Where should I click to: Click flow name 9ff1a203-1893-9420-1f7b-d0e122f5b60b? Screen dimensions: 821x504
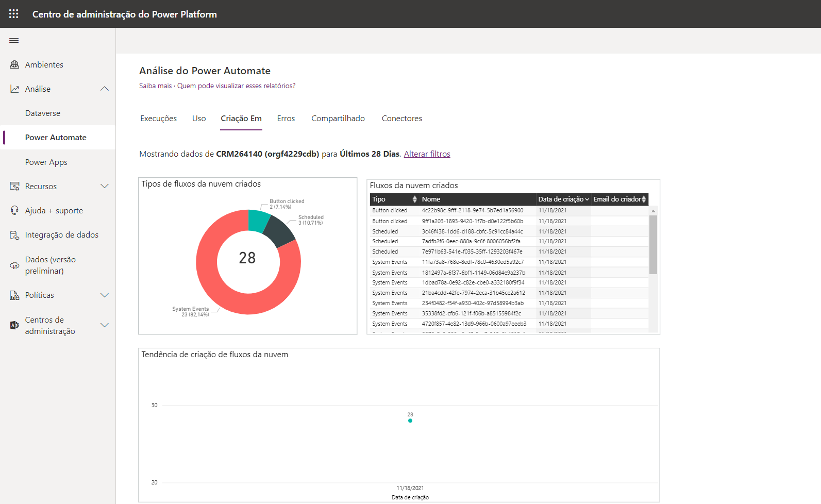tap(473, 221)
